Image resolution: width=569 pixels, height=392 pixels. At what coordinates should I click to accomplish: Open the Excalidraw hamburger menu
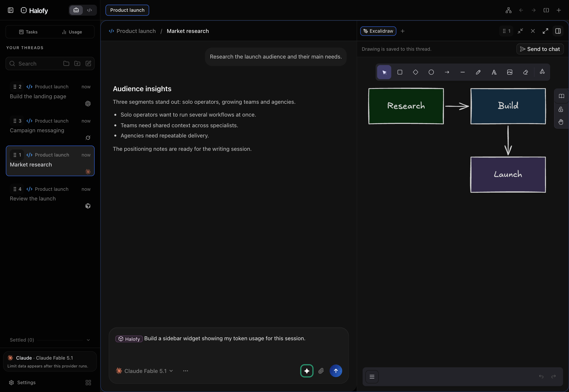point(372,377)
